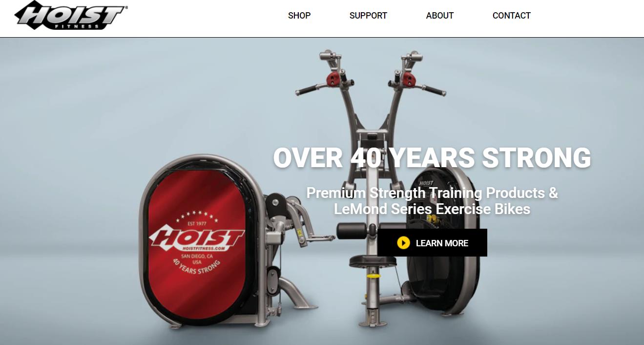The width and height of the screenshot is (644, 345).
Task: Click the right red handle adjustment knob
Action: [x=408, y=78]
